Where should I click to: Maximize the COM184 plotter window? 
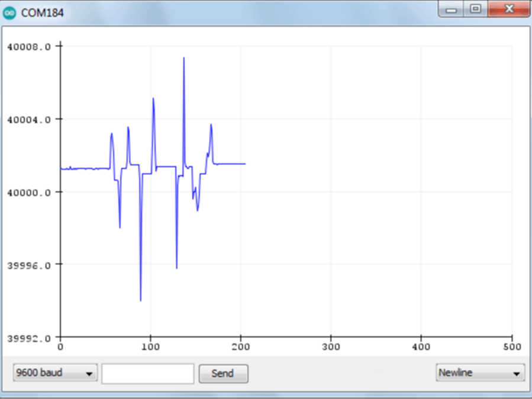[x=476, y=9]
